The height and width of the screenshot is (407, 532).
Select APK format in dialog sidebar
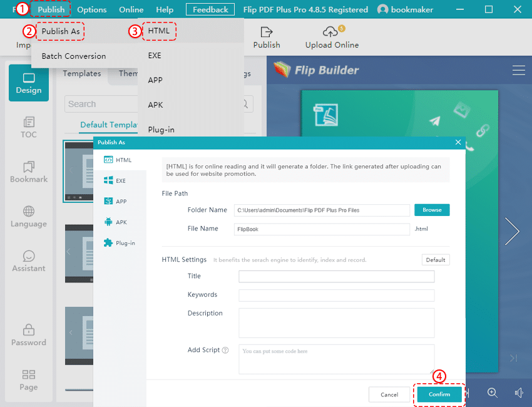pos(120,222)
